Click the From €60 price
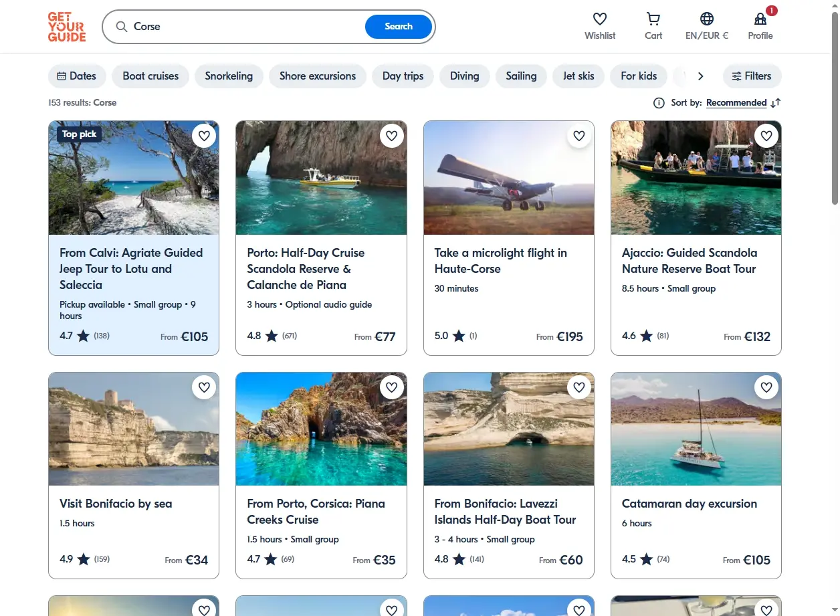 (x=561, y=560)
